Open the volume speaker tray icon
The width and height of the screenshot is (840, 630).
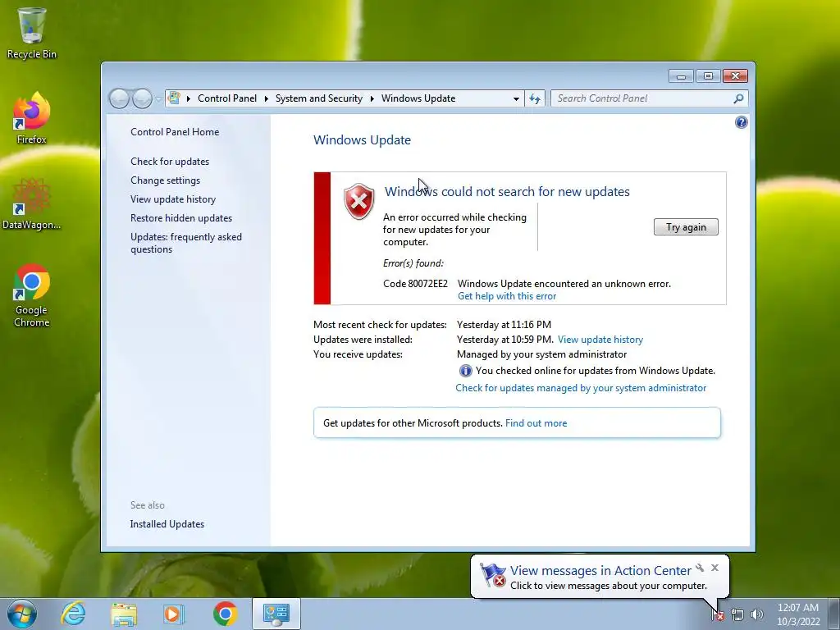tap(757, 614)
